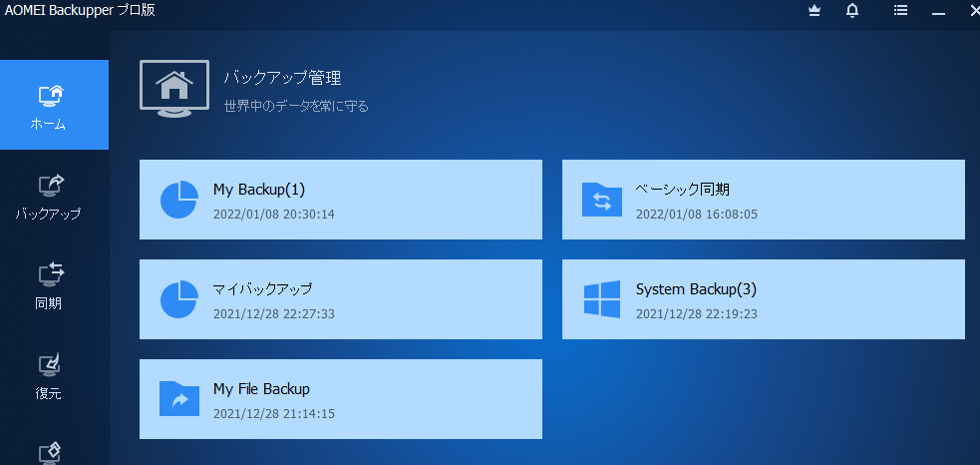The image size is (980, 465).
Task: Click the pie chart icon of マイバックアップ
Action: coord(179,299)
